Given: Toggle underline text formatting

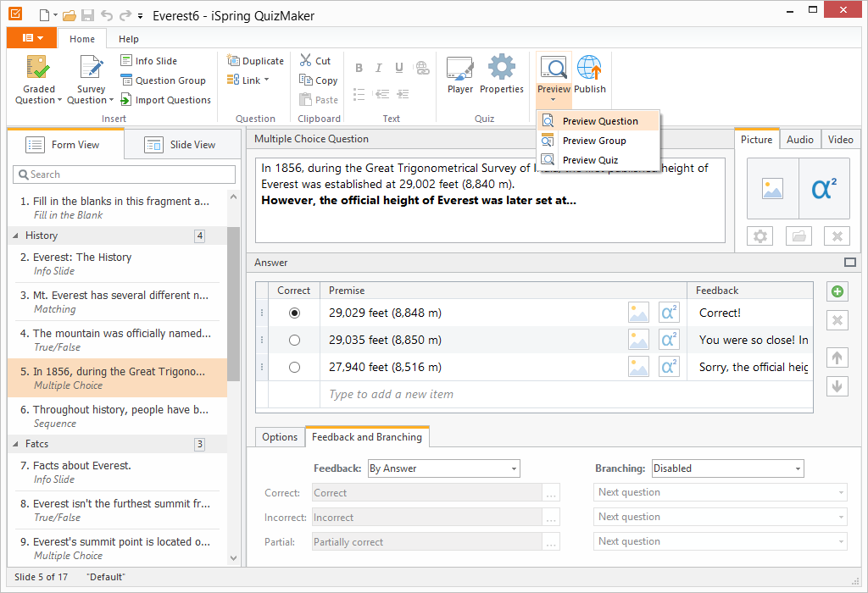Looking at the screenshot, I should [399, 68].
